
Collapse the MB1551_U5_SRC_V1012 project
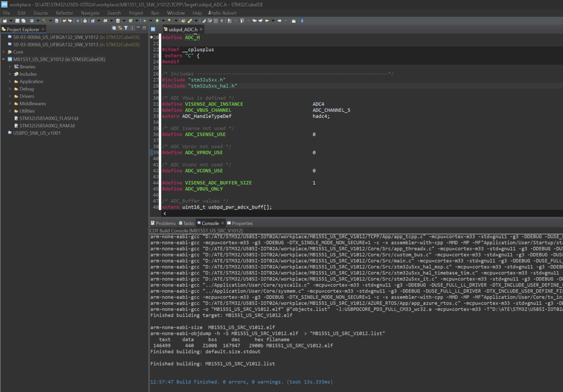4,59
